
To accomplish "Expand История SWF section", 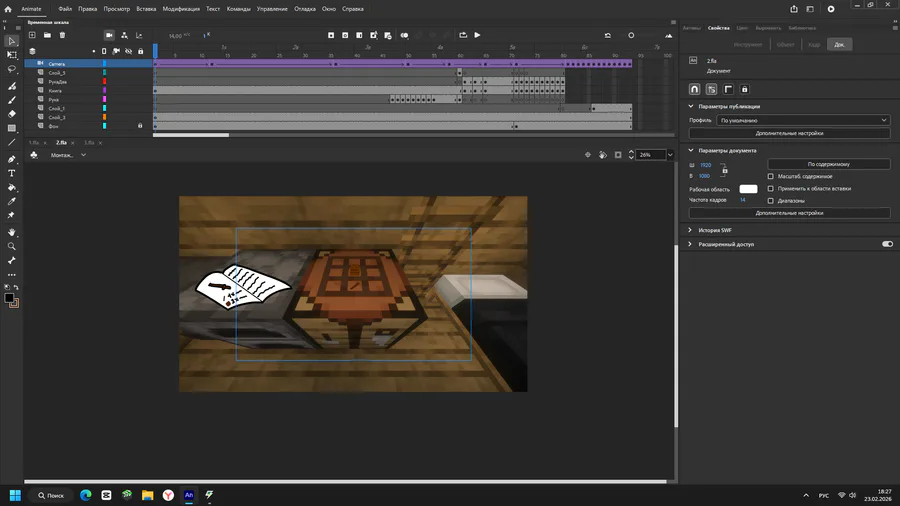I will tap(690, 230).
